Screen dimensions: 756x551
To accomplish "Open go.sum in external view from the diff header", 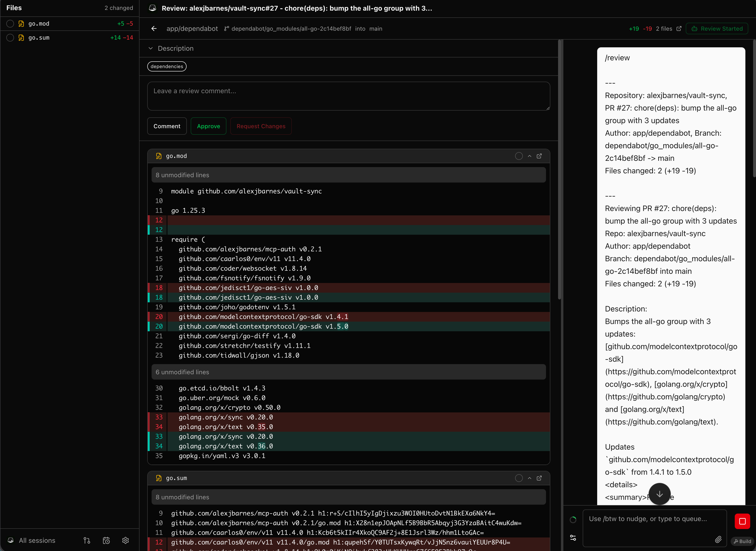I will [539, 478].
